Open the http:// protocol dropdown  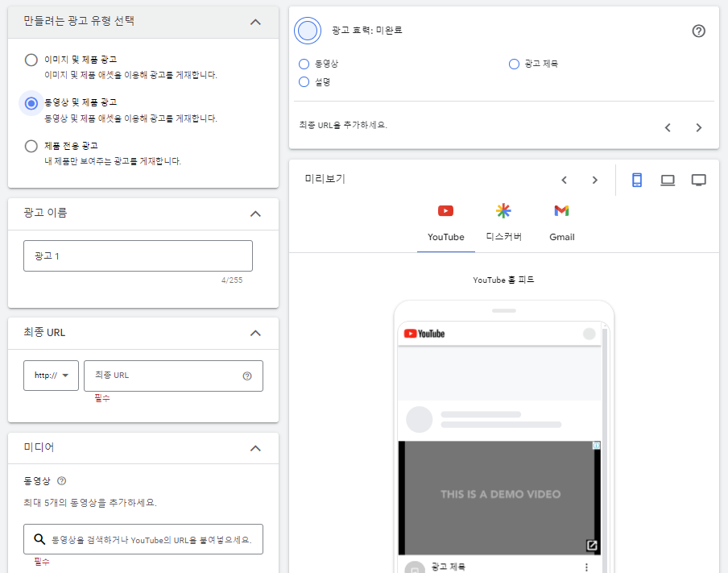(x=51, y=375)
